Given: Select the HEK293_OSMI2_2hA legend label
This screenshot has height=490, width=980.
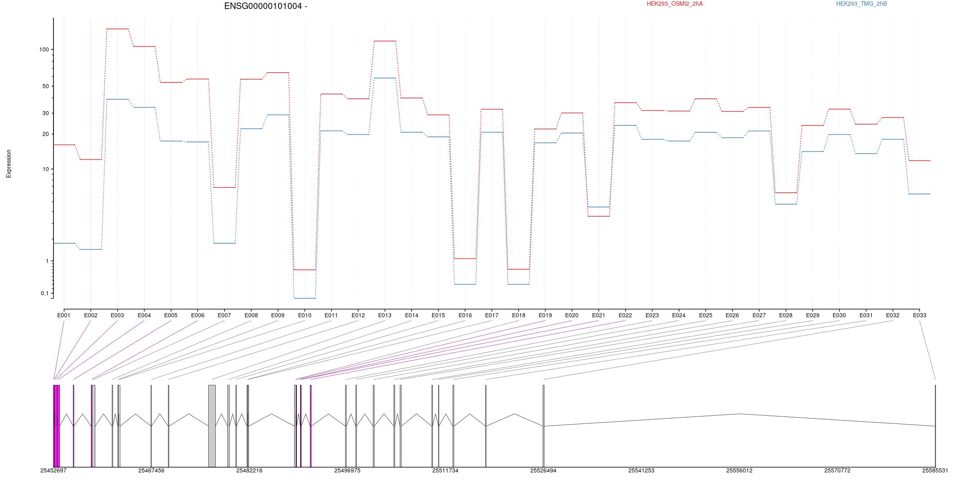Looking at the screenshot, I should coord(675,4).
